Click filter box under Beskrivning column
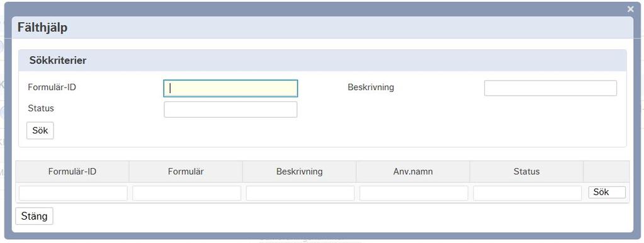This screenshot has width=644, height=243. point(300,193)
